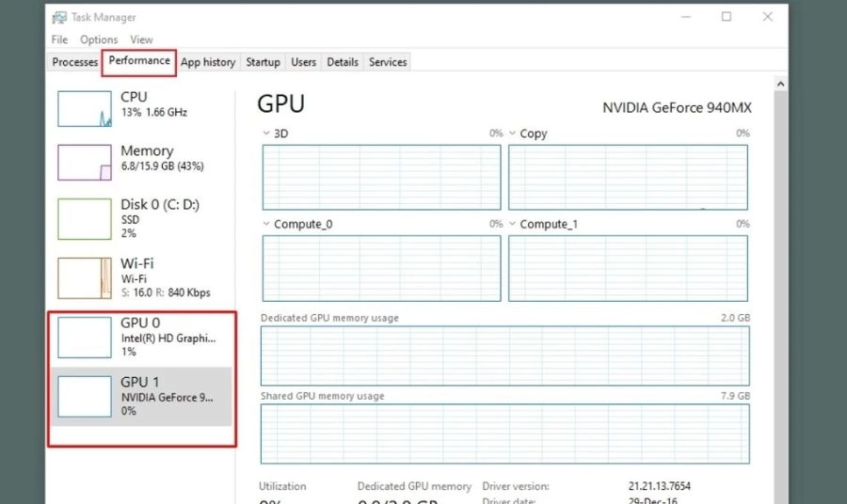Open the Options menu
Image resolution: width=847 pixels, height=504 pixels.
(x=99, y=39)
